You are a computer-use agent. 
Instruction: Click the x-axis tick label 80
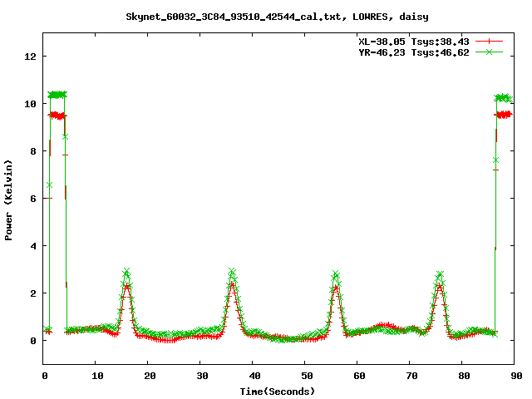[464, 376]
